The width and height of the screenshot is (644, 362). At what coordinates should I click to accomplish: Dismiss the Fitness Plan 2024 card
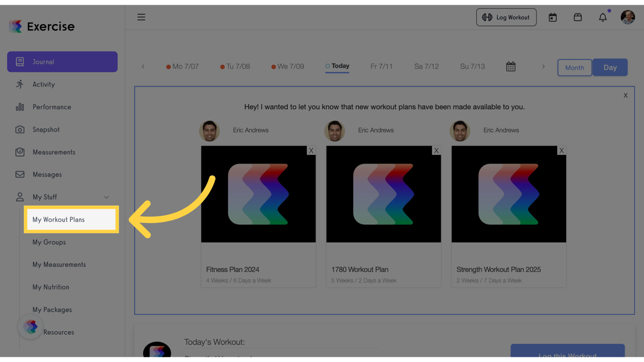click(x=311, y=151)
